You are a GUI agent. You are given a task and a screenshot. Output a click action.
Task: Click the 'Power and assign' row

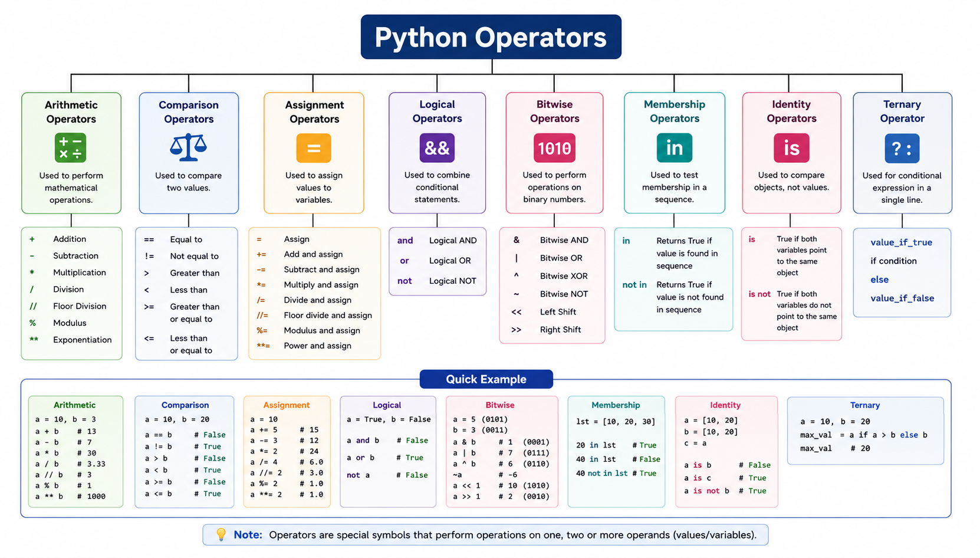[x=304, y=346]
